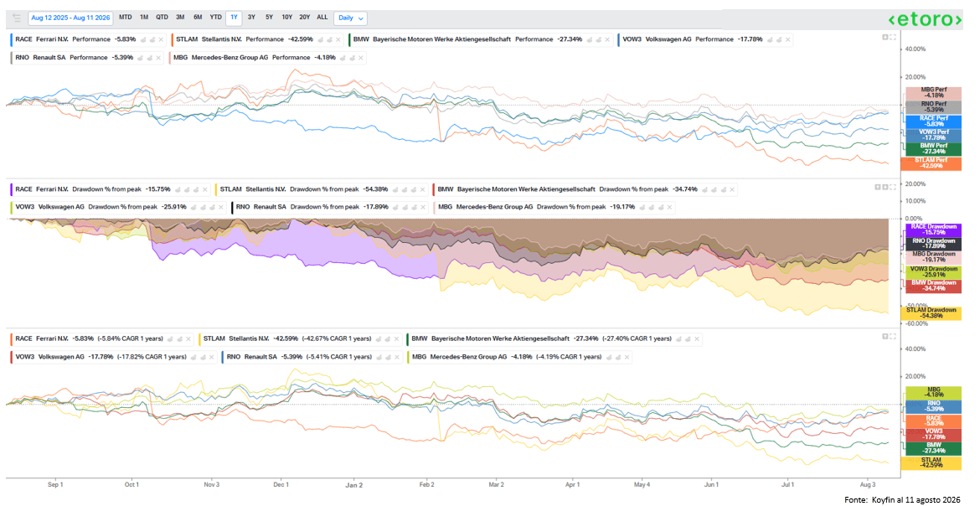Image resolution: width=980 pixels, height=506 pixels.
Task: Remove BMW CAGR series via its X
Action: [x=697, y=339]
